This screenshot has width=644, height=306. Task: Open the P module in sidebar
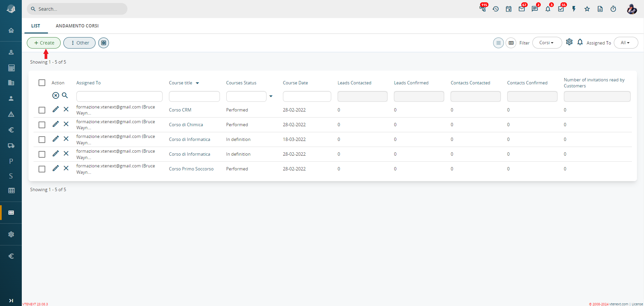pos(11,161)
